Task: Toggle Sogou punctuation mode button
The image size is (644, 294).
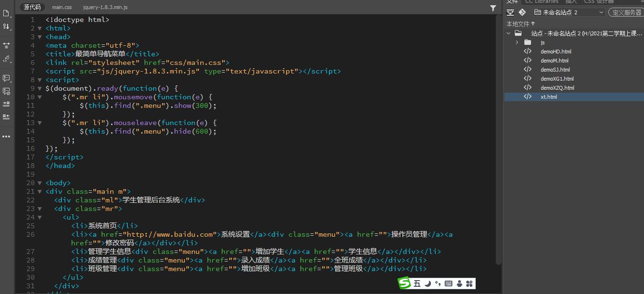Action: coord(438,283)
